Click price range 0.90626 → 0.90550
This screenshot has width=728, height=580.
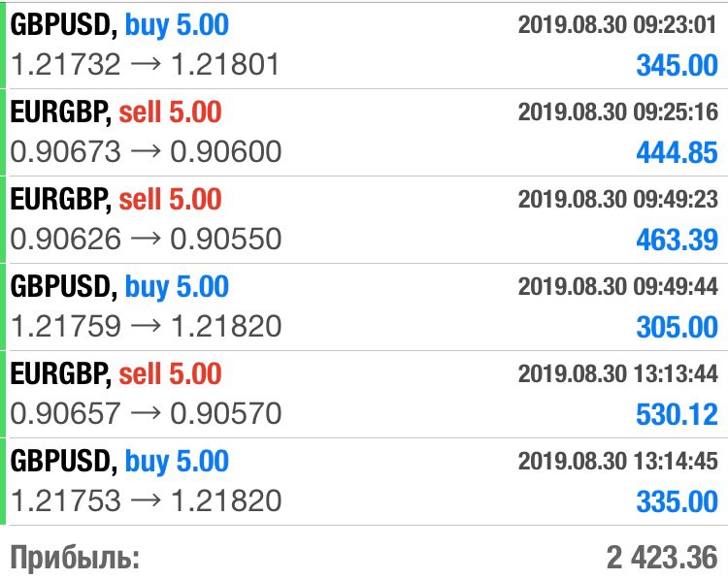tap(146, 239)
